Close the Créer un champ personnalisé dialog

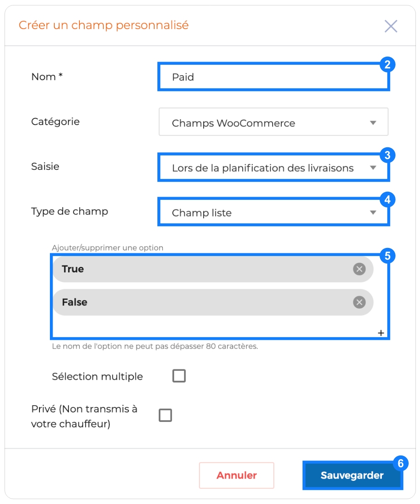pyautogui.click(x=391, y=26)
